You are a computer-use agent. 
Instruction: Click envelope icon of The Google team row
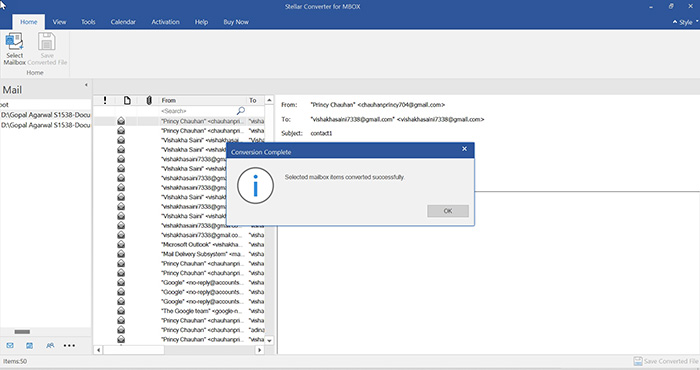pyautogui.click(x=121, y=311)
